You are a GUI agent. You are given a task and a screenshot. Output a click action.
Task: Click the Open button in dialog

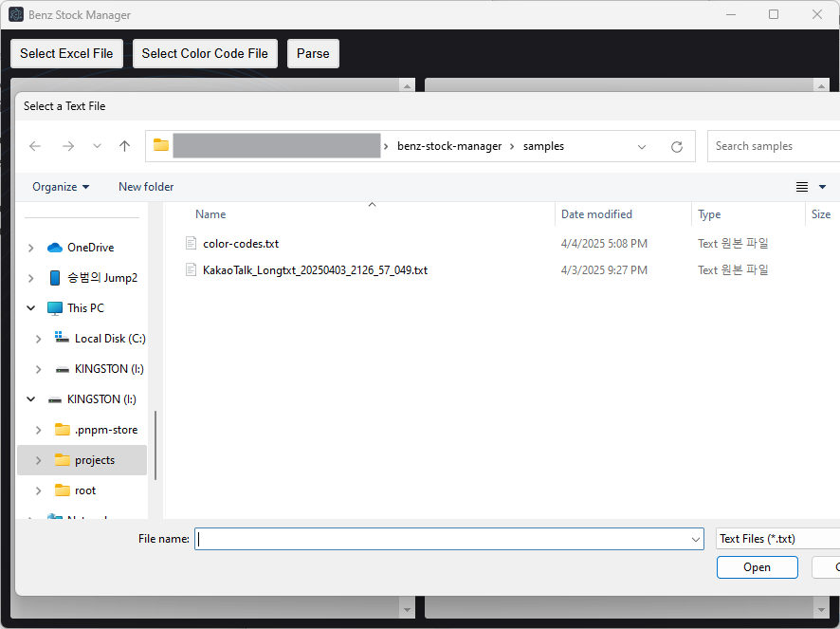pos(757,567)
